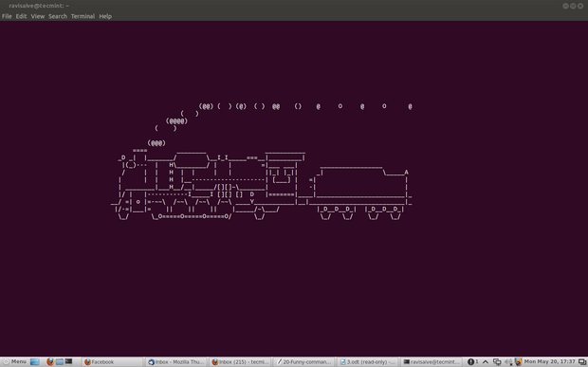The image size is (588, 367).
Task: Switch to Inbox (215) Firefox window
Action: click(x=240, y=361)
